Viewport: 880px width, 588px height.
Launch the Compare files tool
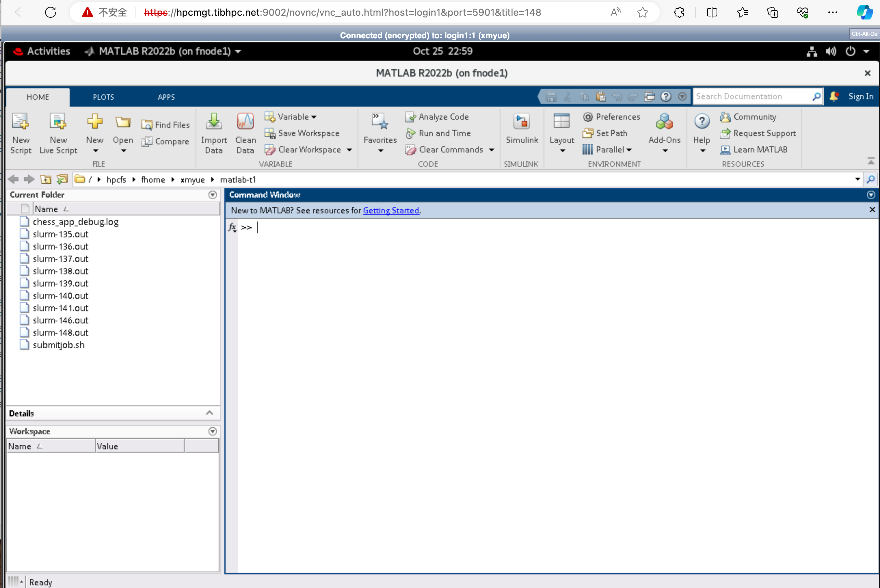[165, 142]
